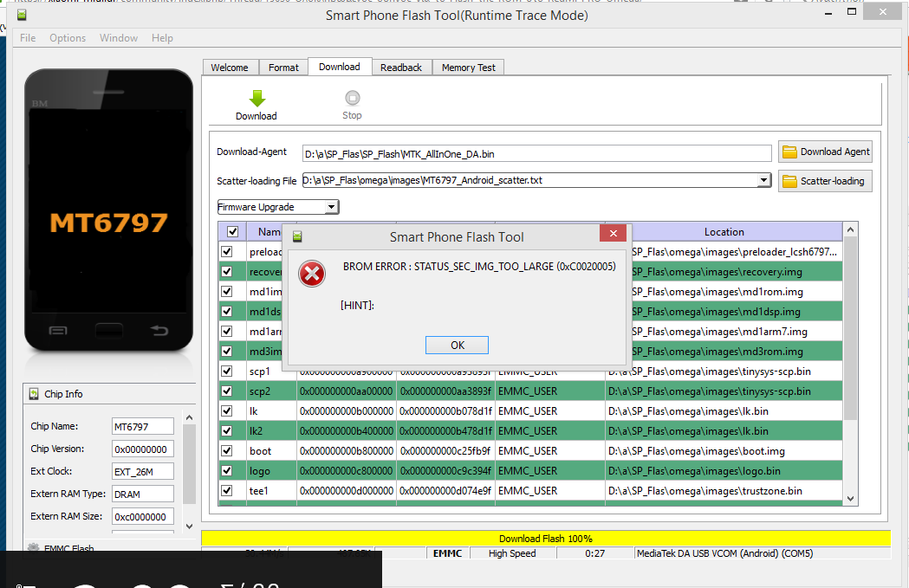The height and width of the screenshot is (588, 909).
Task: Click the Scatter-loading folder button
Action: [825, 181]
